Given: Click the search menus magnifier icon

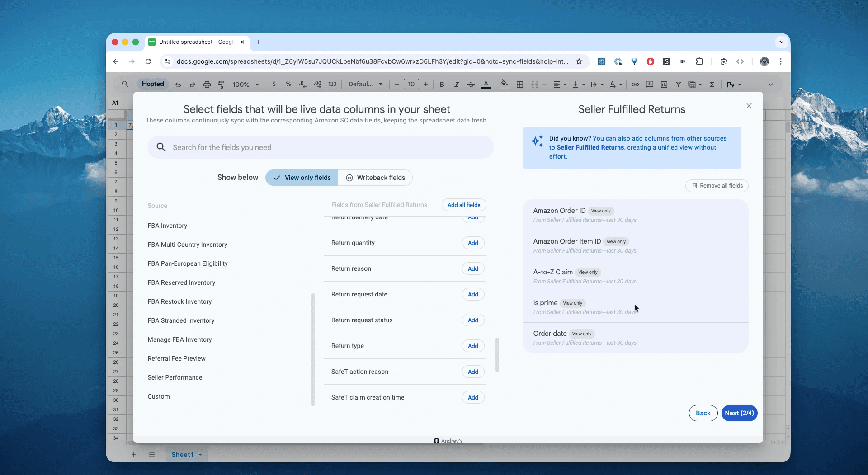Looking at the screenshot, I should coord(125,84).
